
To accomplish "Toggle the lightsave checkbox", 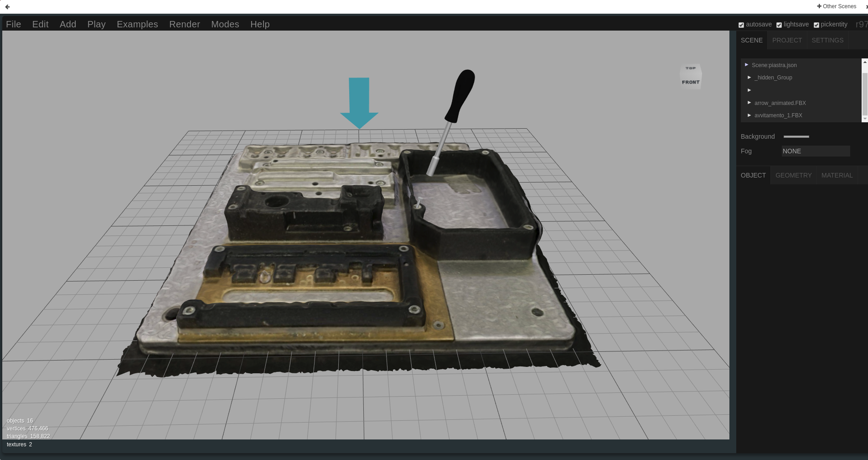I will click(779, 25).
